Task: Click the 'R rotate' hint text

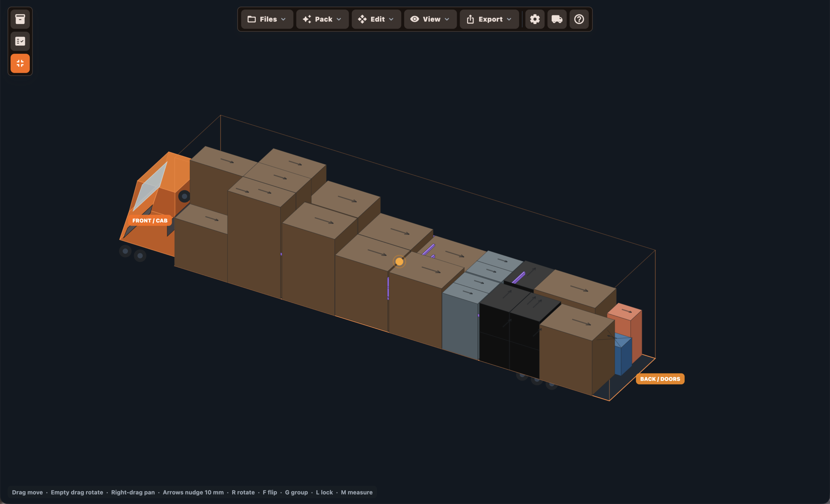Action: (x=243, y=492)
